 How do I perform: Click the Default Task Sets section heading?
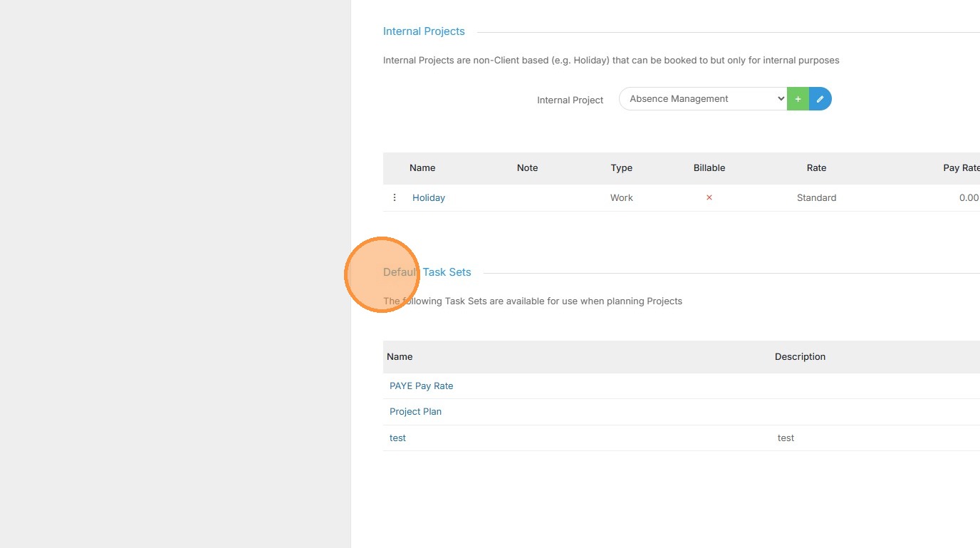coord(427,272)
